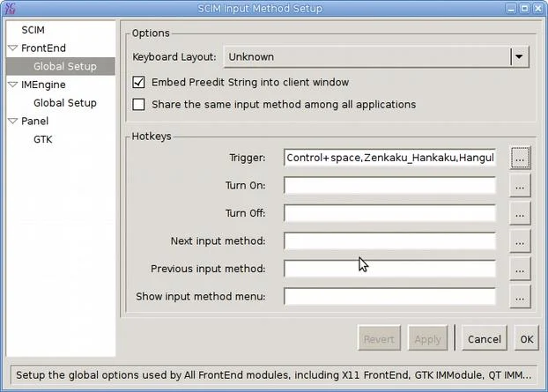Screen dimensions: 548x392
Task: Select the FrontEnd tree label
Action: pos(43,48)
